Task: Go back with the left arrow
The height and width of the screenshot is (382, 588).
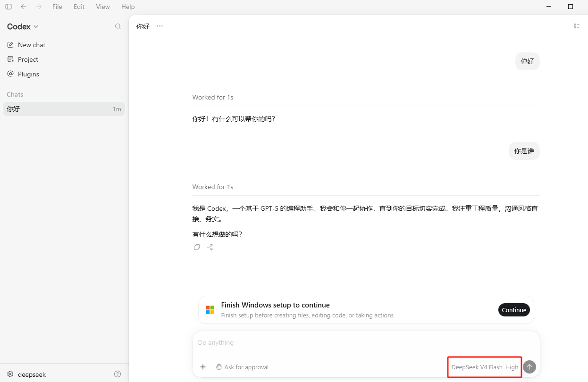Action: [24, 7]
